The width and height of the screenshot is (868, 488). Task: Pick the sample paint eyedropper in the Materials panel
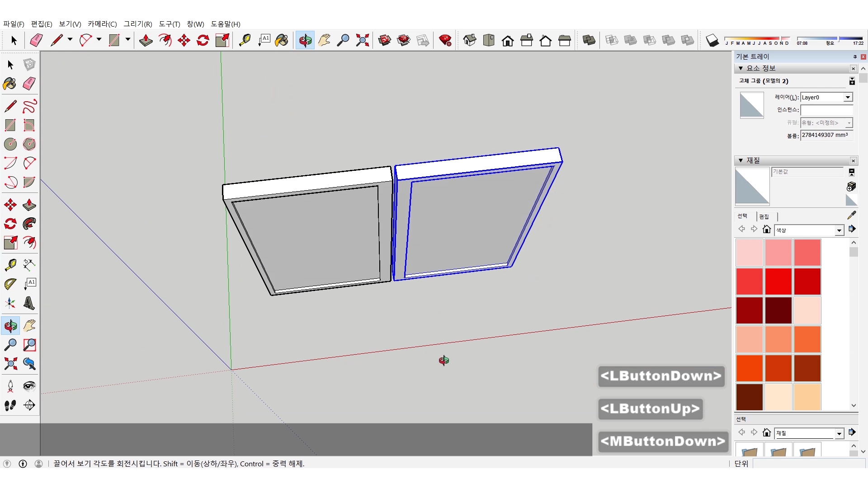tap(851, 215)
